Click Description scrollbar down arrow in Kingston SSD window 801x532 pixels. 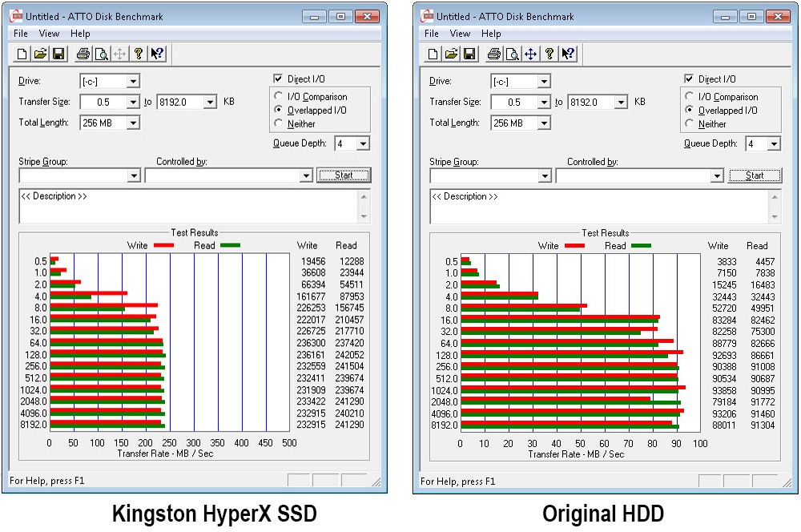(x=364, y=216)
